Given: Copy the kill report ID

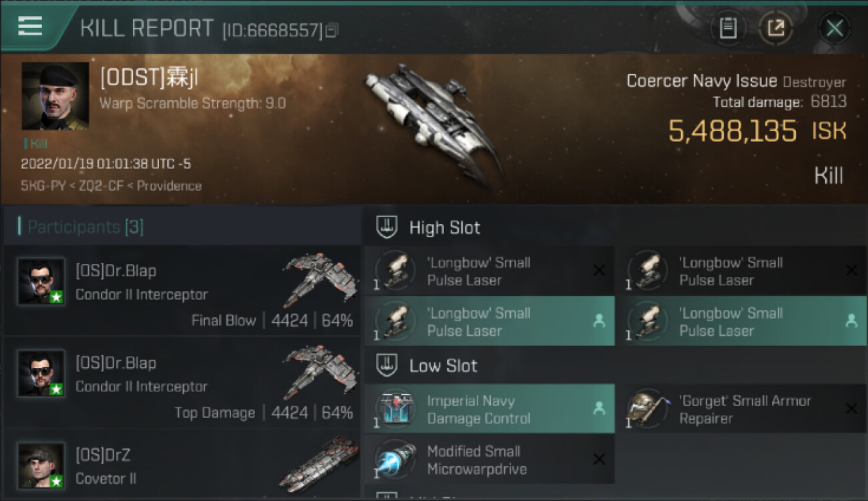Looking at the screenshot, I should 332,30.
